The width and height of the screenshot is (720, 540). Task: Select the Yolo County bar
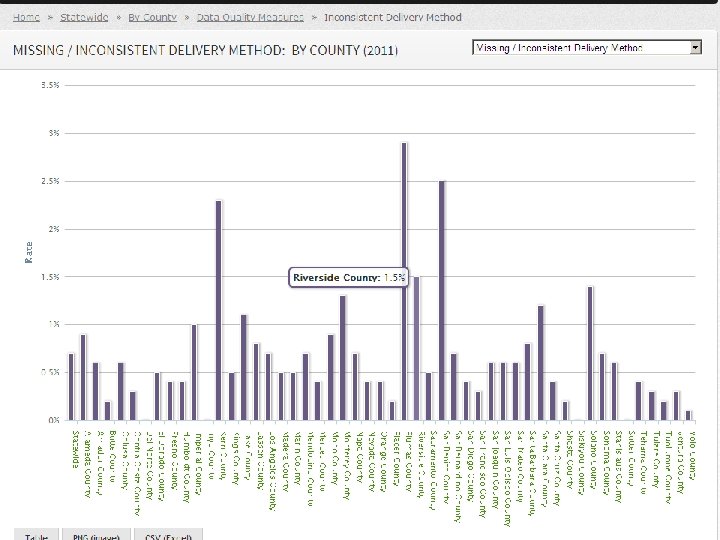[688, 416]
